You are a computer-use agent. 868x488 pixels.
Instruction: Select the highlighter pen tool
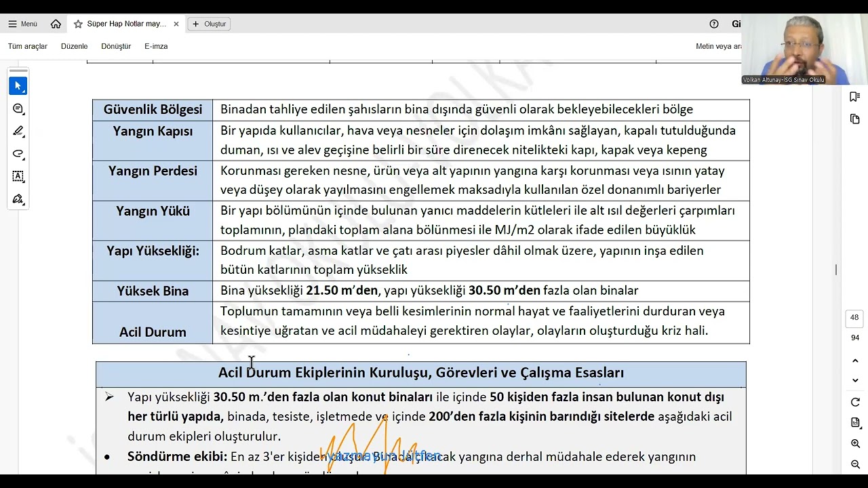[x=18, y=131]
